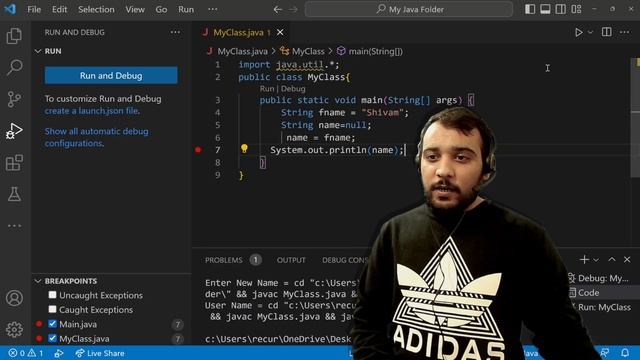
Task: Open the View menu
Action: (x=135, y=9)
